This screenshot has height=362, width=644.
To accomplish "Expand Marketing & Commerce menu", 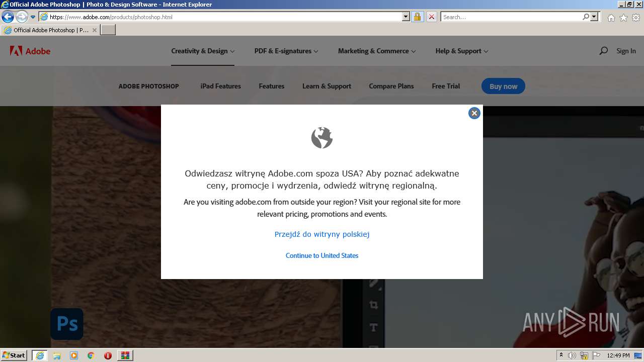I will tap(377, 51).
